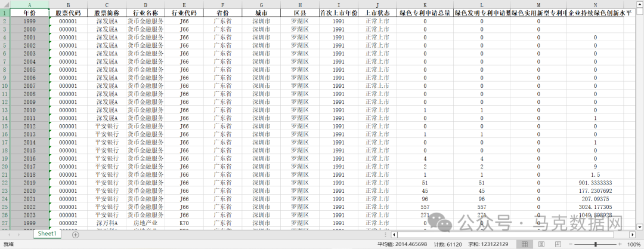Click the horizontal scrollbar left arrow
The width and height of the screenshot is (644, 249).
394,235
